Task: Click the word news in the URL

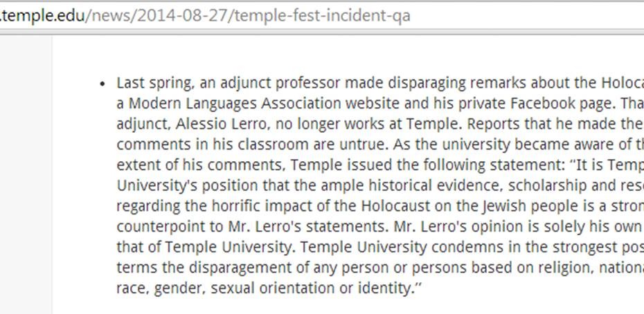Action: (110, 17)
